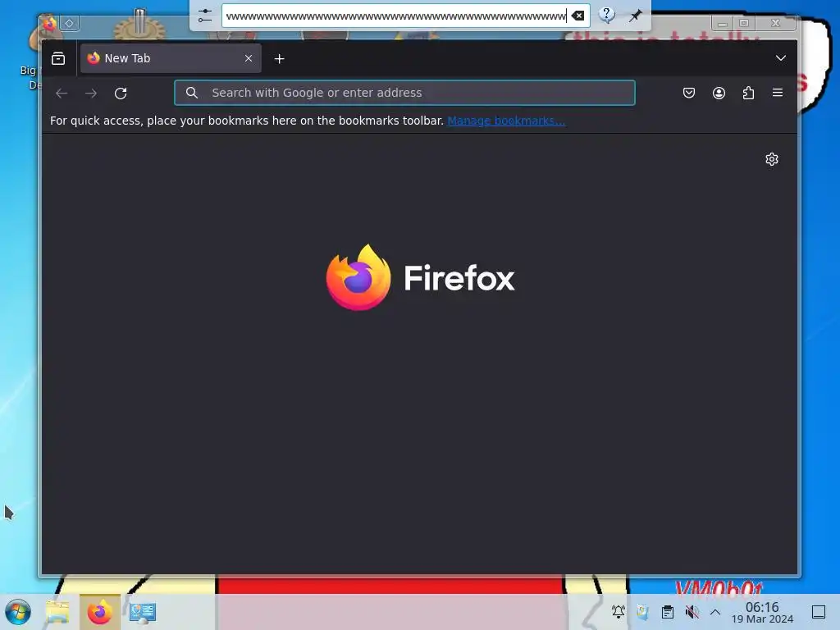Open the Firefox account menu

click(x=719, y=93)
